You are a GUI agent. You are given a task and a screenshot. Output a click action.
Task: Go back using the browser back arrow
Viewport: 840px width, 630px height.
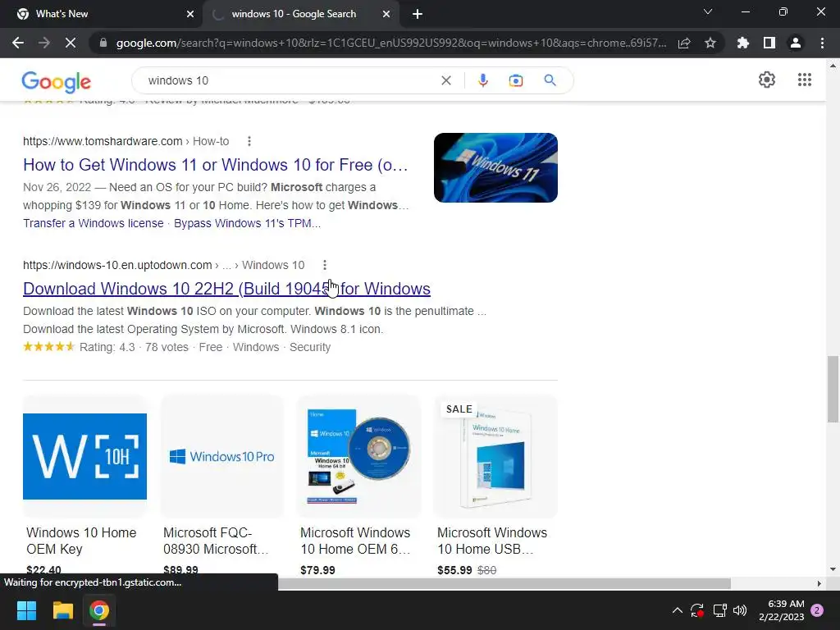point(18,43)
